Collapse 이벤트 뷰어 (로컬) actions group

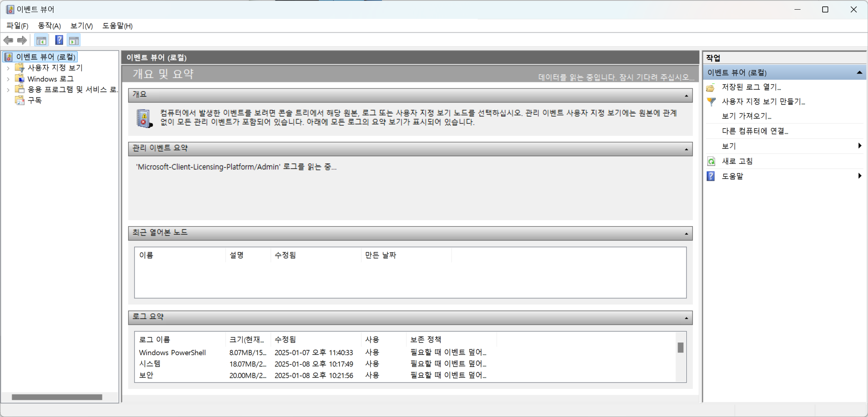pyautogui.click(x=859, y=73)
